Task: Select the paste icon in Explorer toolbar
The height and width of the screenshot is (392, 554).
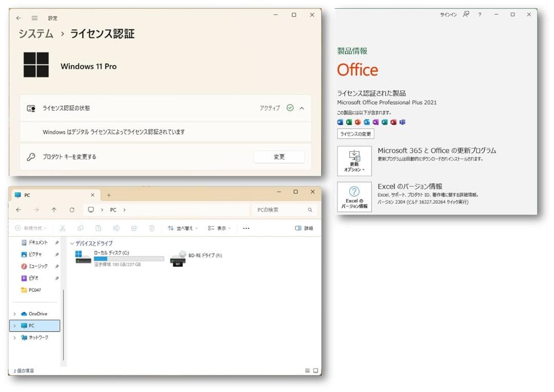Action: coord(97,228)
